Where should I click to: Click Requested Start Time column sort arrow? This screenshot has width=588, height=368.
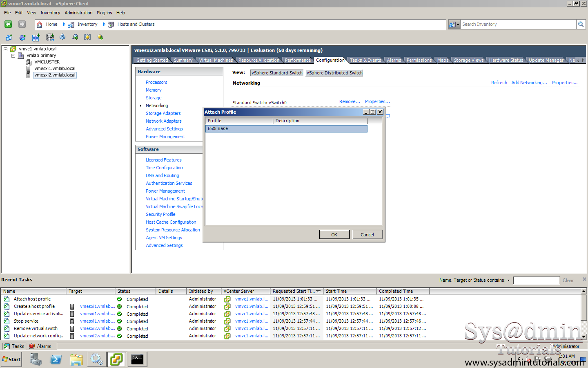(318, 291)
